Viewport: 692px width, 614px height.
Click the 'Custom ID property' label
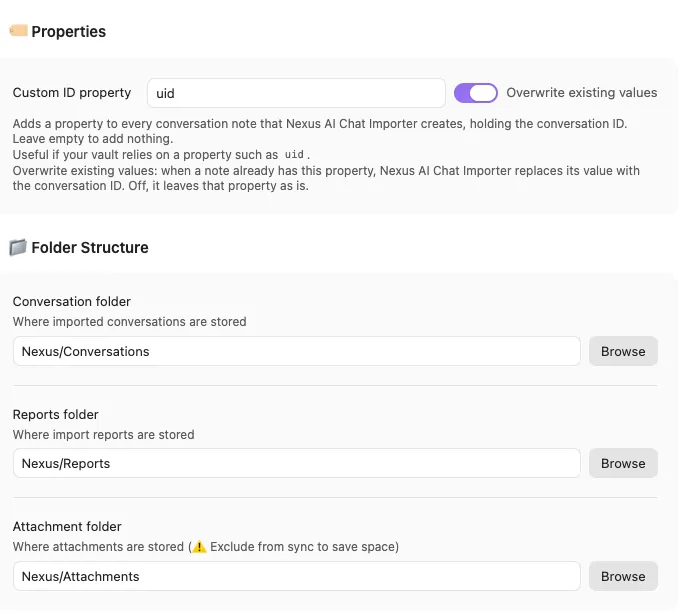(72, 93)
